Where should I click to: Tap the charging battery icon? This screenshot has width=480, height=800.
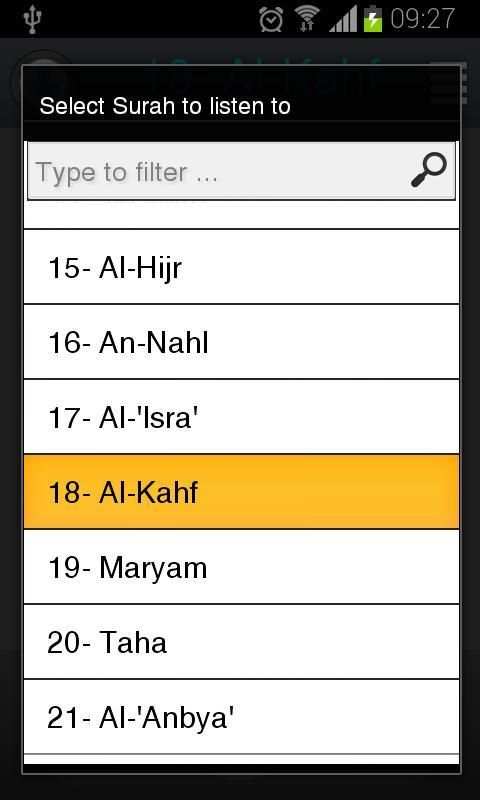[373, 18]
